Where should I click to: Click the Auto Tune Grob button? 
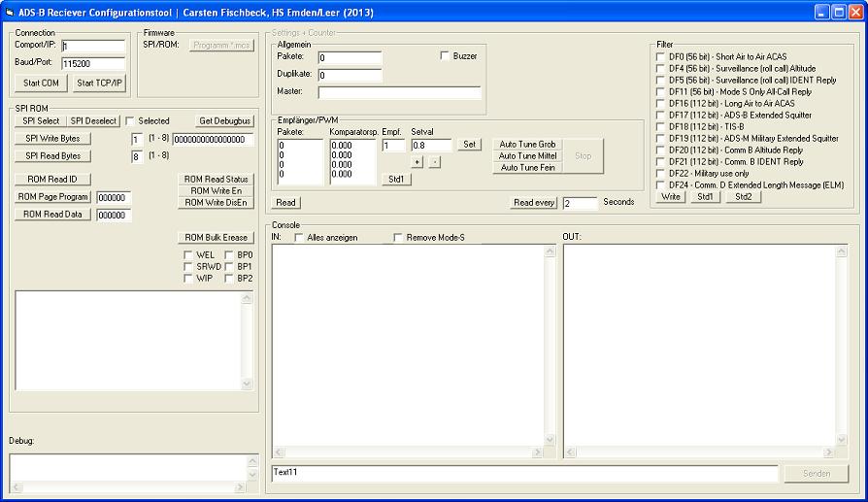527,144
